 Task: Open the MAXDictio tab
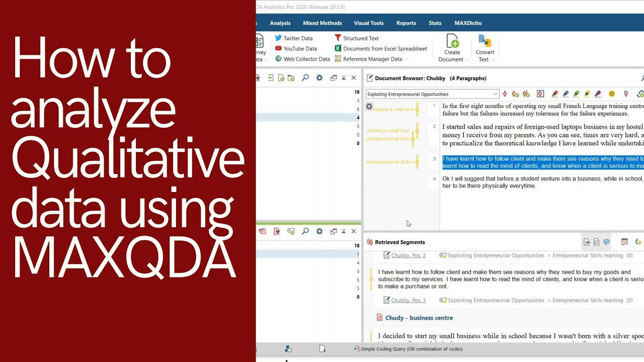[468, 23]
